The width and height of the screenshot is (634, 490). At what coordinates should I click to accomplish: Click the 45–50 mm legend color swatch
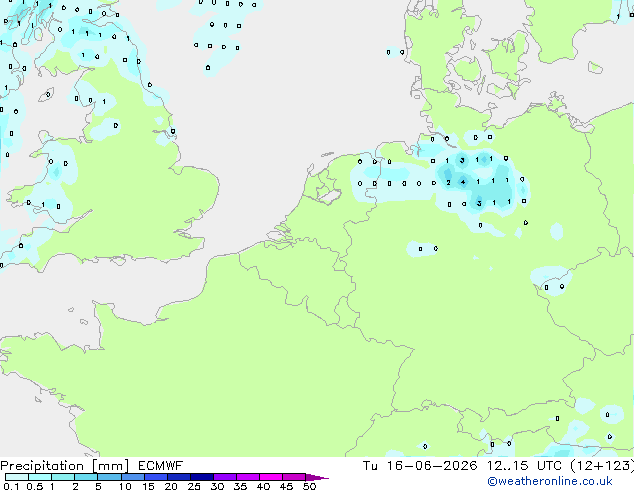[x=294, y=477]
